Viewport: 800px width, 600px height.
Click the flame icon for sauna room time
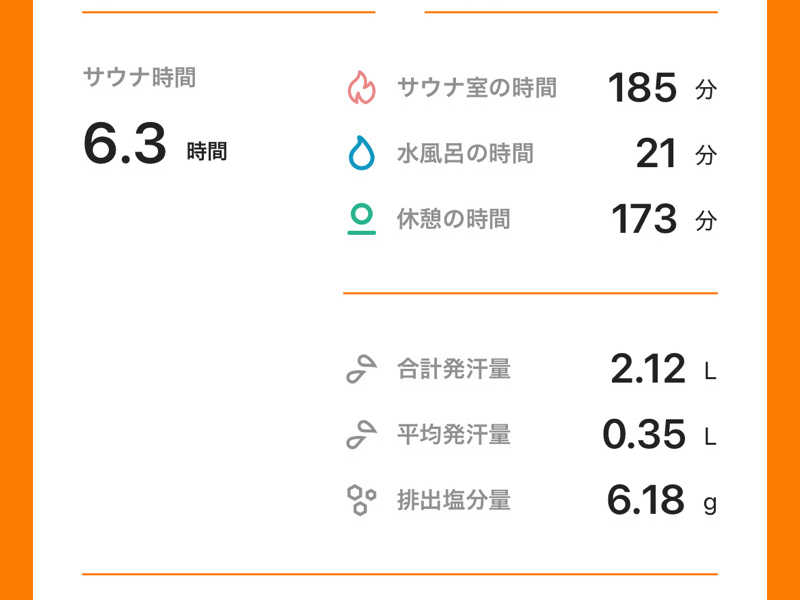tap(361, 88)
